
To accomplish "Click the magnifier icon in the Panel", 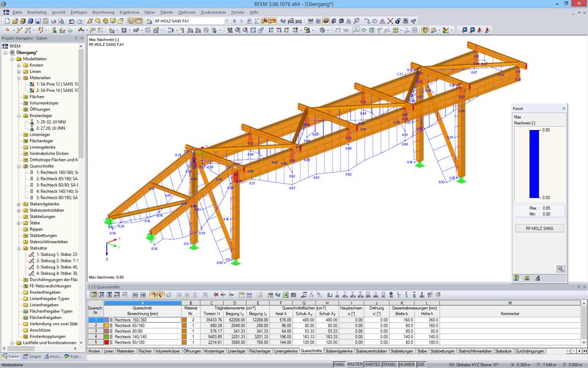I will pyautogui.click(x=560, y=269).
